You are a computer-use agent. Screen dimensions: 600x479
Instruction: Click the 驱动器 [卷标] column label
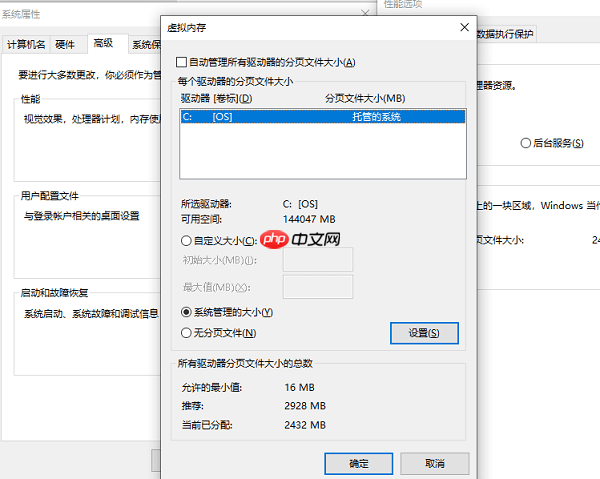coord(216,98)
